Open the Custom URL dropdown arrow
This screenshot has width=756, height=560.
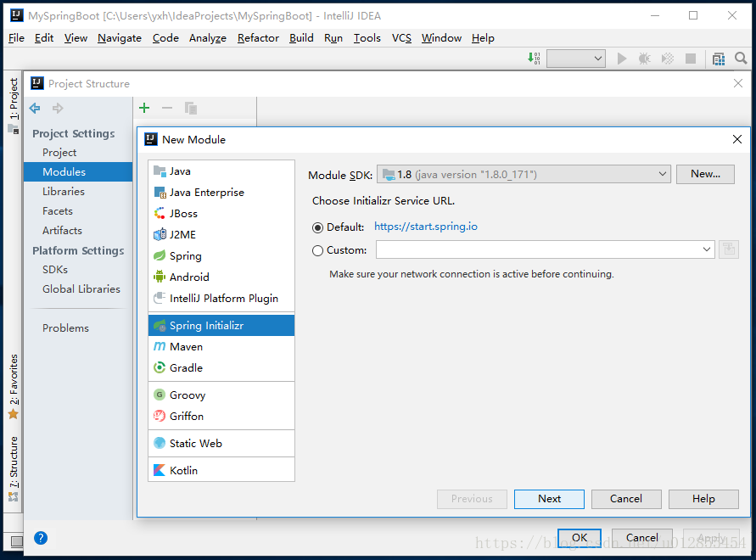(706, 249)
